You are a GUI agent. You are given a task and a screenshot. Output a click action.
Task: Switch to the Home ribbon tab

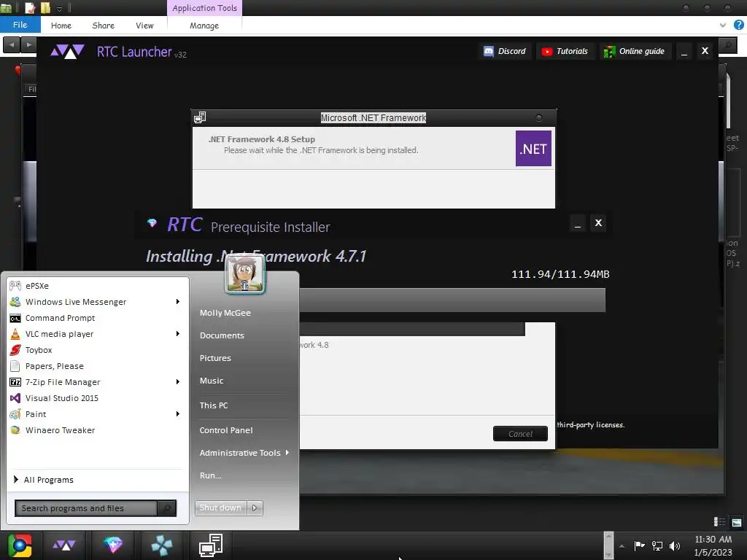point(61,26)
